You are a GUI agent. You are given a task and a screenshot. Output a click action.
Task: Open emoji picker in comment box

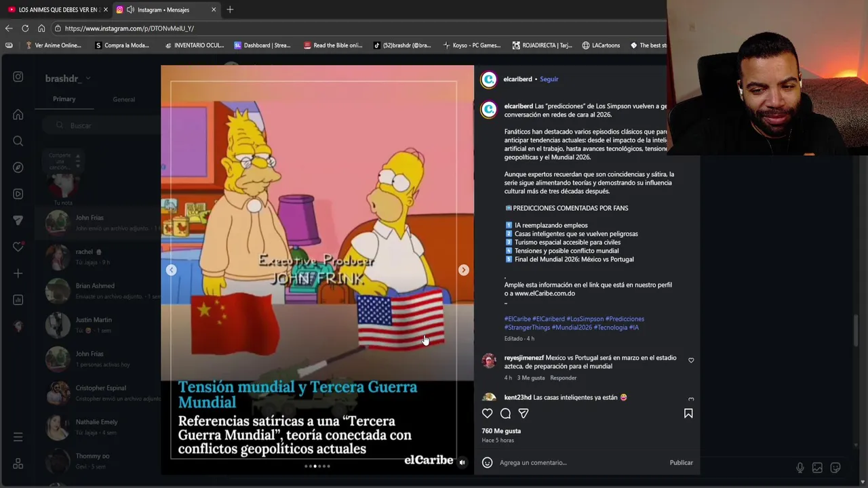(487, 462)
